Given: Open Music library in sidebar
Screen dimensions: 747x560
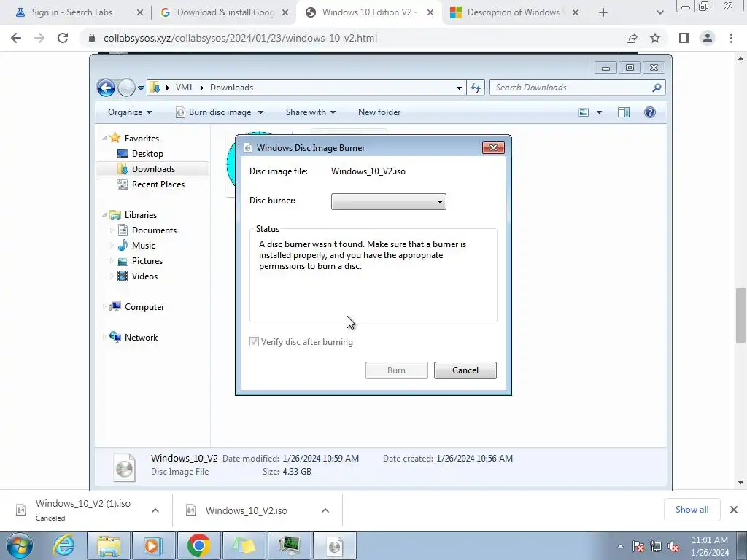Looking at the screenshot, I should pyautogui.click(x=143, y=246).
